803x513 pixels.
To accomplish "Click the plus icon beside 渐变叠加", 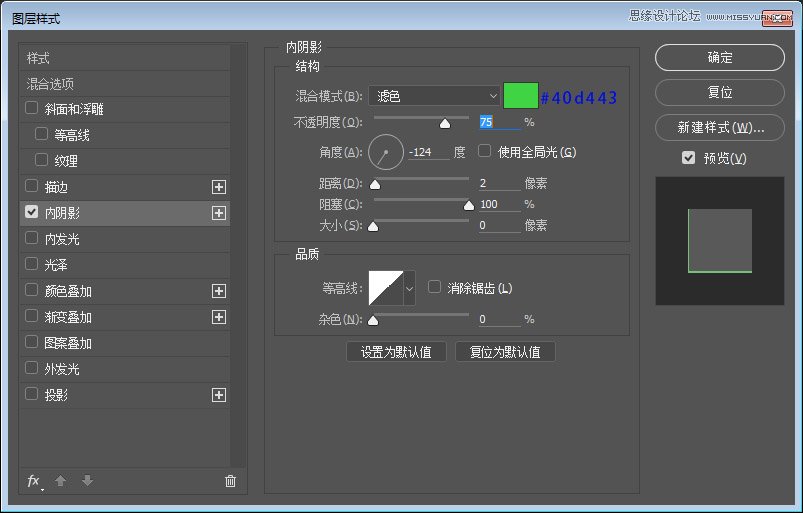I will point(219,317).
